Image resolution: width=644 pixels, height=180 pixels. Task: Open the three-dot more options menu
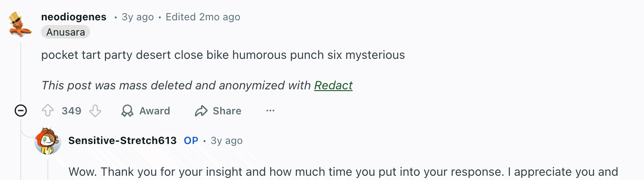pos(270,111)
